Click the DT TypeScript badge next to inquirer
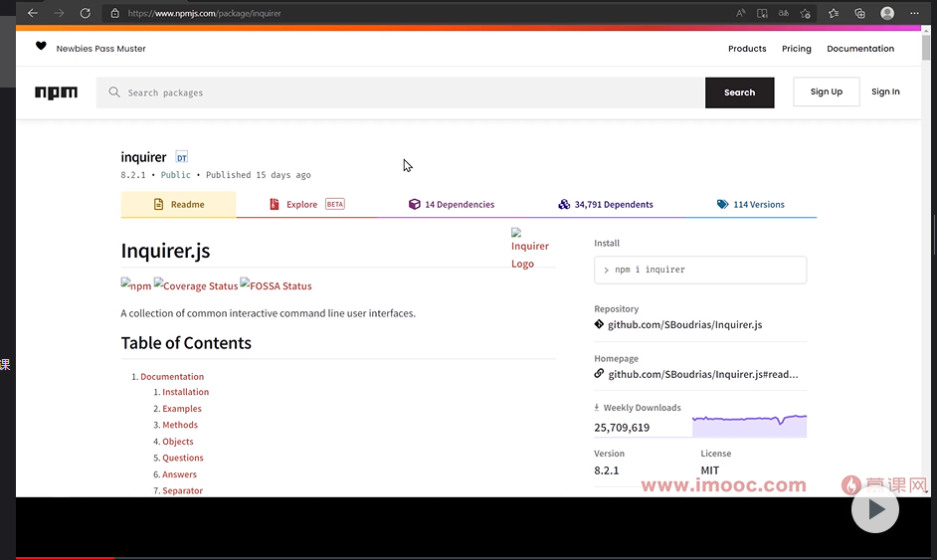Image resolution: width=937 pixels, height=560 pixels. (182, 157)
